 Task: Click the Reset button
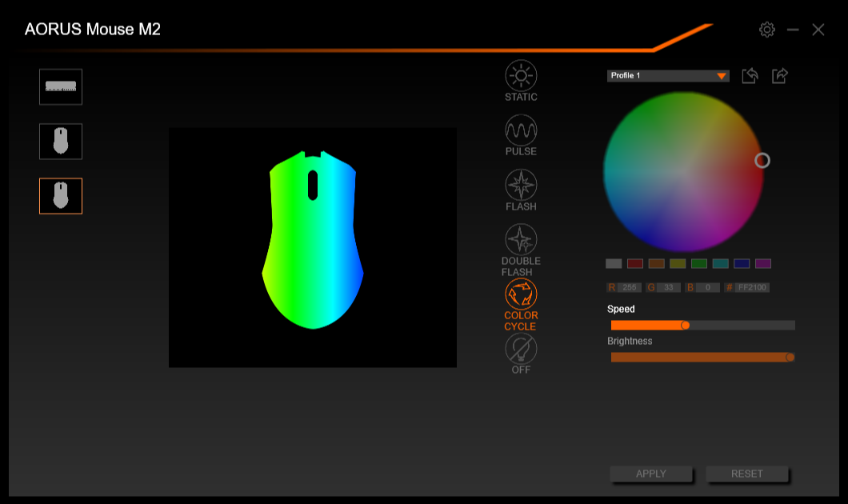[x=747, y=474]
